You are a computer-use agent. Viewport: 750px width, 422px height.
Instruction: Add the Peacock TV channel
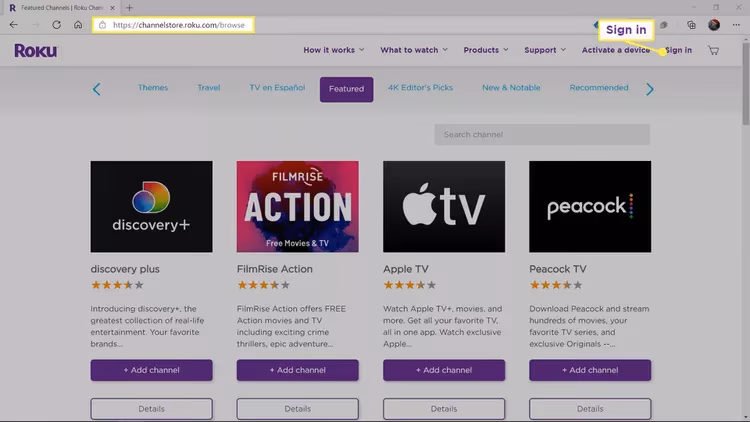[x=590, y=370]
